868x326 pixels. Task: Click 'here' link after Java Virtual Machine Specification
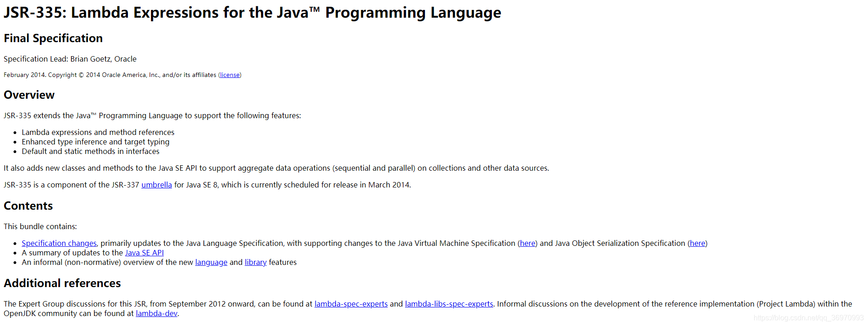coord(528,243)
